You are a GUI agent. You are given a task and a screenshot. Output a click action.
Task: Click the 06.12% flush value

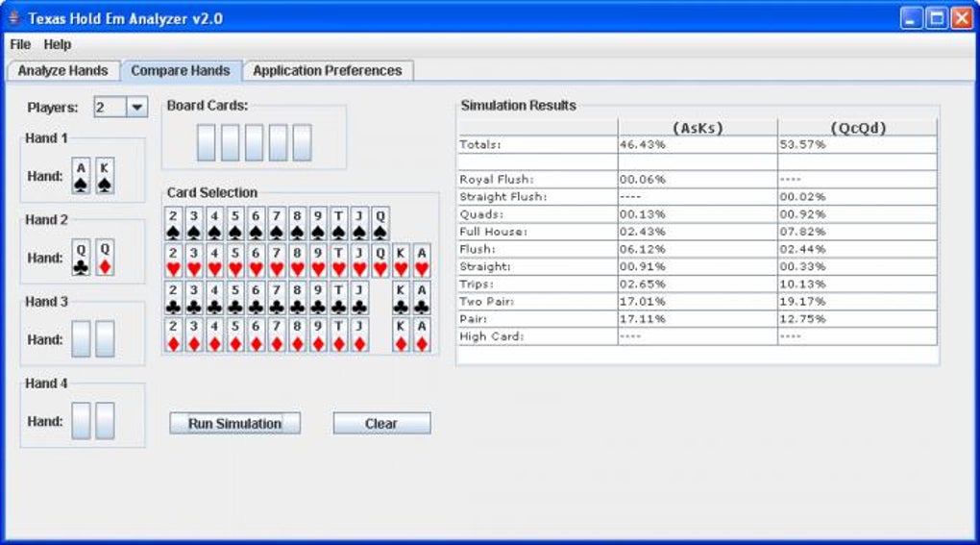[643, 249]
